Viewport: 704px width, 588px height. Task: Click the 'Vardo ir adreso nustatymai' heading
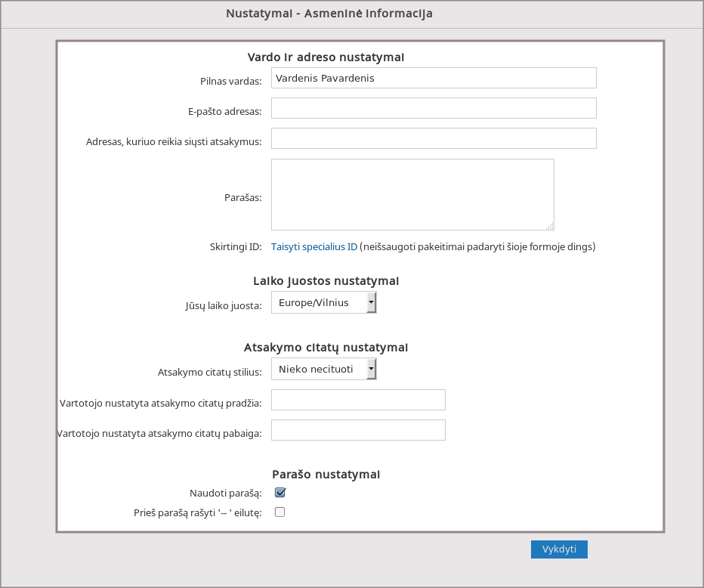(x=326, y=57)
